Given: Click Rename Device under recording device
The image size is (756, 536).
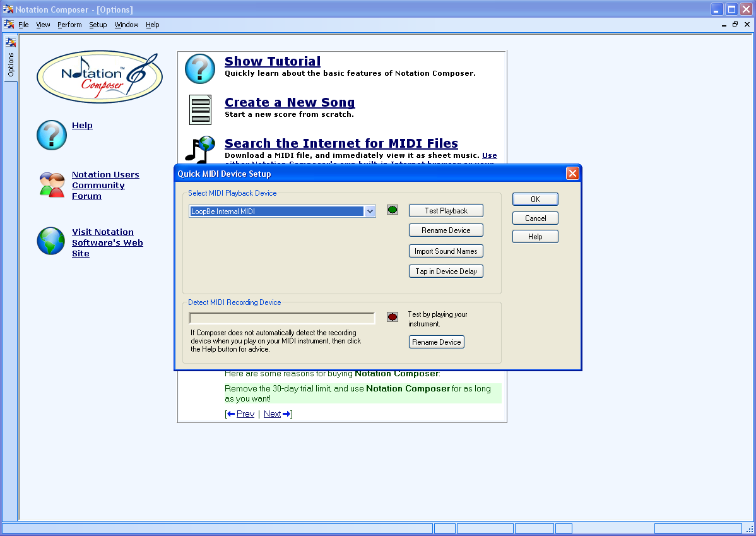Looking at the screenshot, I should (436, 342).
